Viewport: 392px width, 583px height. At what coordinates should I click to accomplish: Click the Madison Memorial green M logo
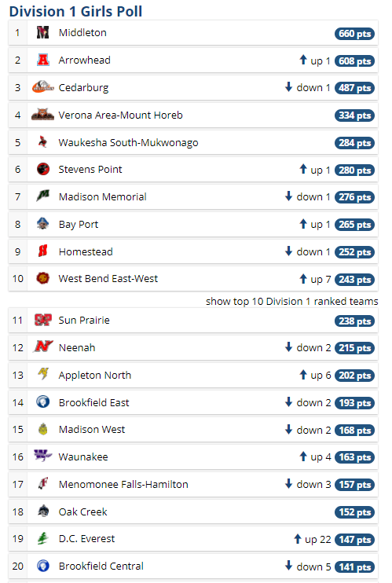pyautogui.click(x=42, y=196)
